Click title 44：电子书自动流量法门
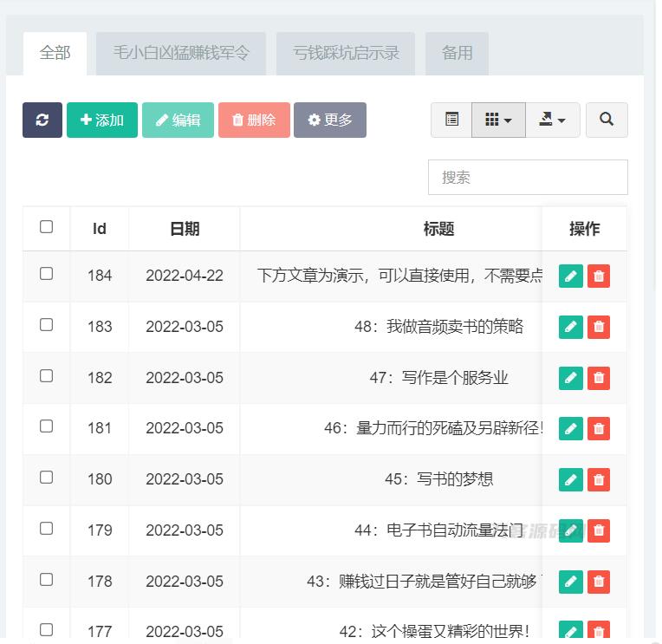Image resolution: width=662 pixels, height=644 pixels. tap(438, 530)
